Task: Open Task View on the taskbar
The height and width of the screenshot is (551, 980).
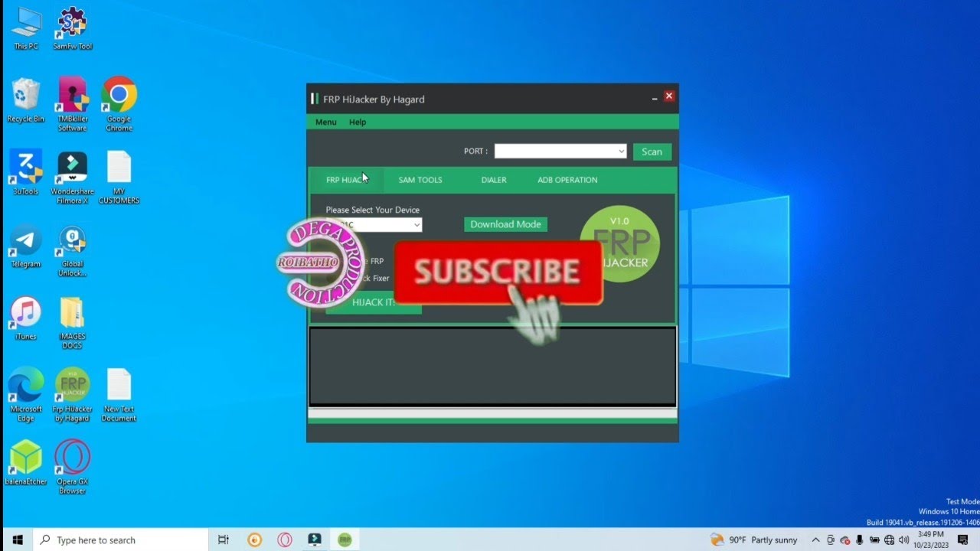Action: (223, 540)
